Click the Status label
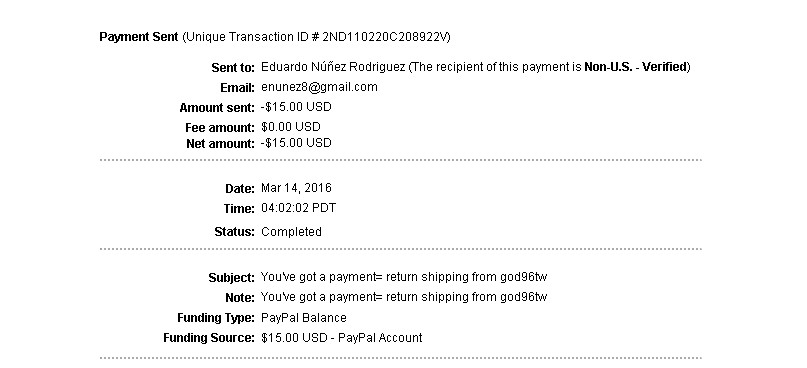This screenshot has width=807, height=368. tap(235, 232)
